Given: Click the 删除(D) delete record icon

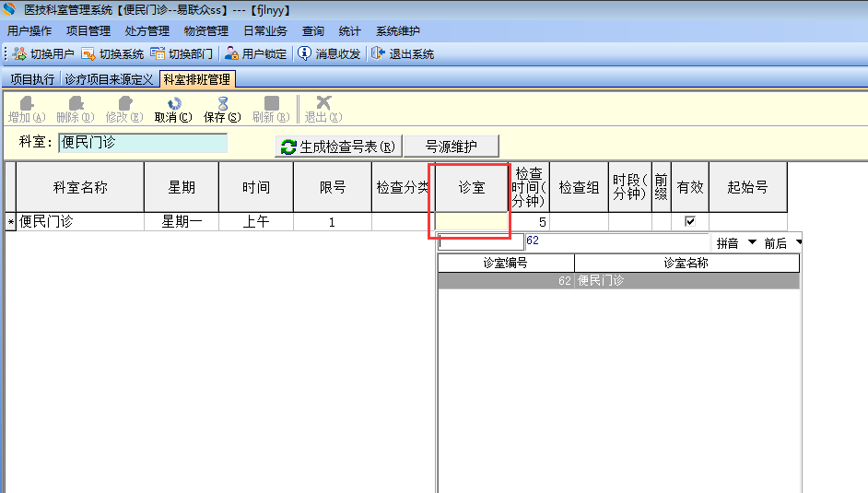Looking at the screenshot, I should (x=76, y=103).
